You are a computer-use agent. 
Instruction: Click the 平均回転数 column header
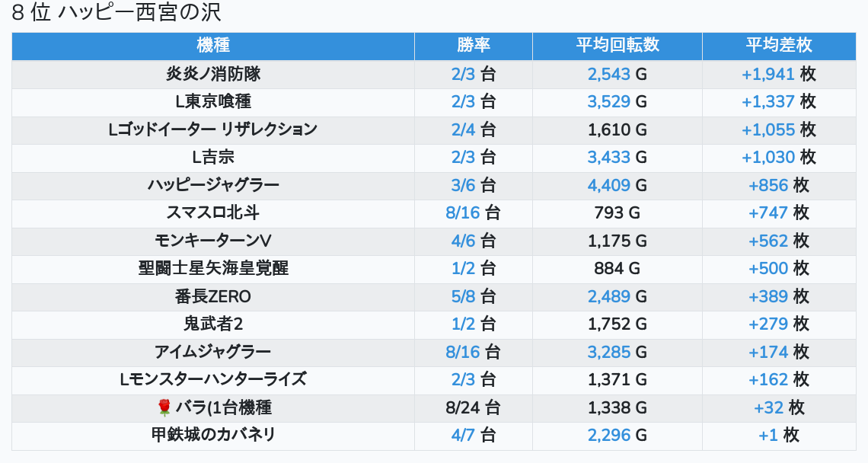(x=617, y=45)
